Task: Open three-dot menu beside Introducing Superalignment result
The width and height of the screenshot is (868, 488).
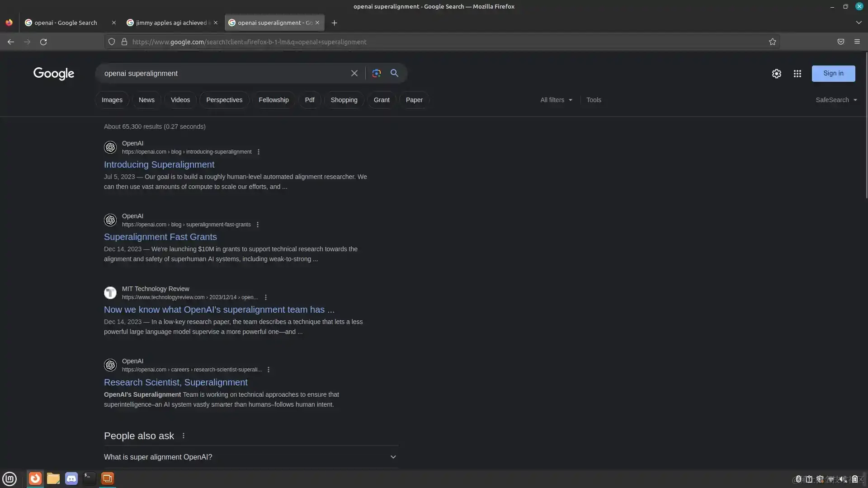Action: pyautogui.click(x=259, y=152)
